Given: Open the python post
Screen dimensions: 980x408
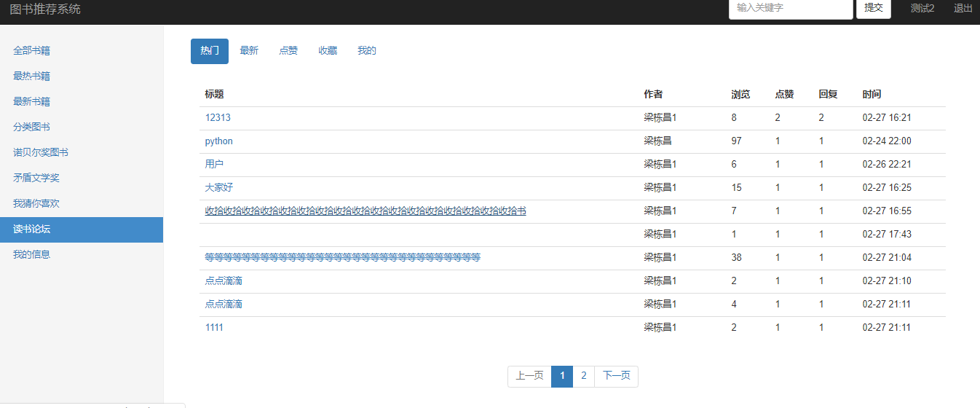Looking at the screenshot, I should click(219, 141).
